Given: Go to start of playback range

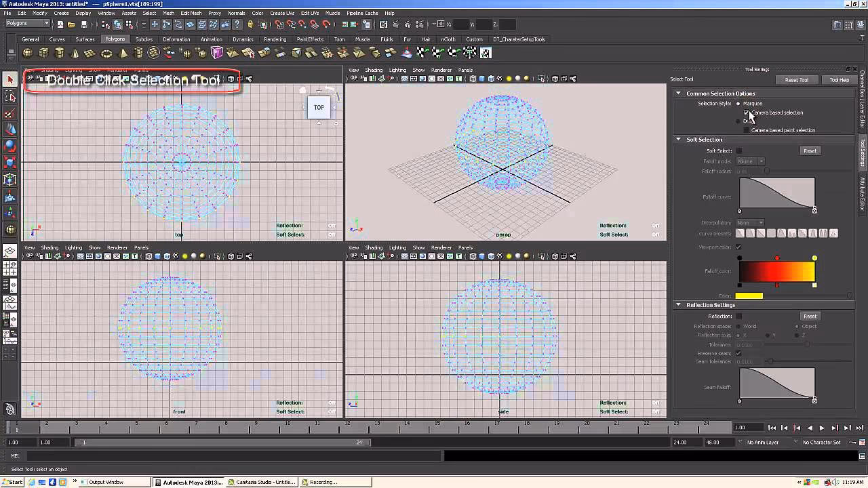Looking at the screenshot, I should tap(772, 428).
